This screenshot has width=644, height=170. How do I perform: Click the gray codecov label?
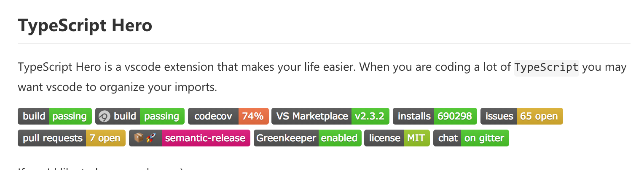coord(213,117)
